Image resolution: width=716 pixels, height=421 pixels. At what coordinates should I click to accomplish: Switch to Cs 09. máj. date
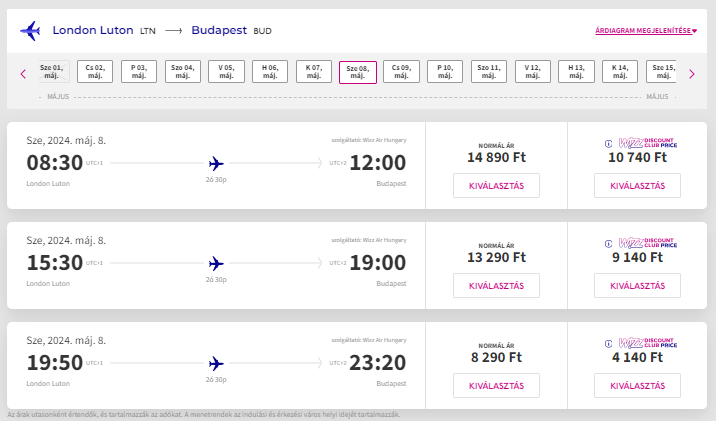402,72
